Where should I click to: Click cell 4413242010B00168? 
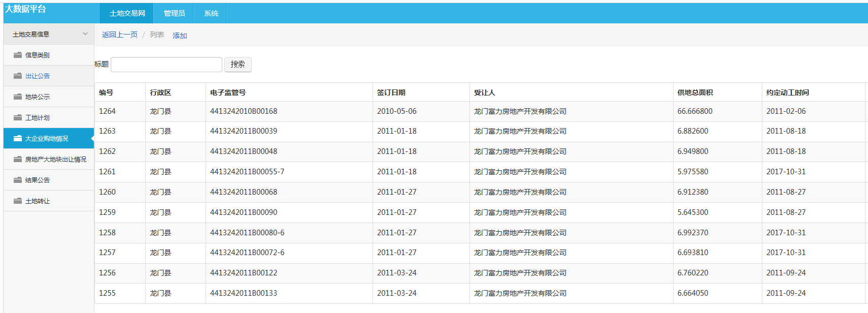(244, 111)
